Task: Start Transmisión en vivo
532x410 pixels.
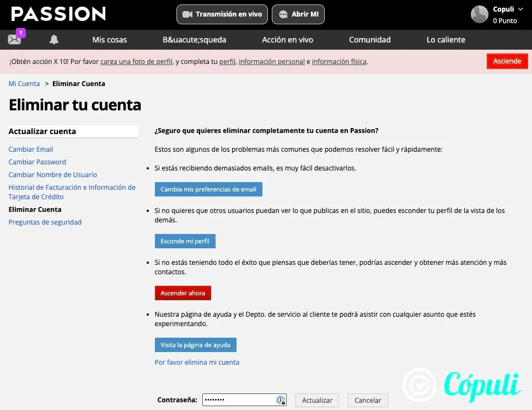Action: tap(222, 14)
